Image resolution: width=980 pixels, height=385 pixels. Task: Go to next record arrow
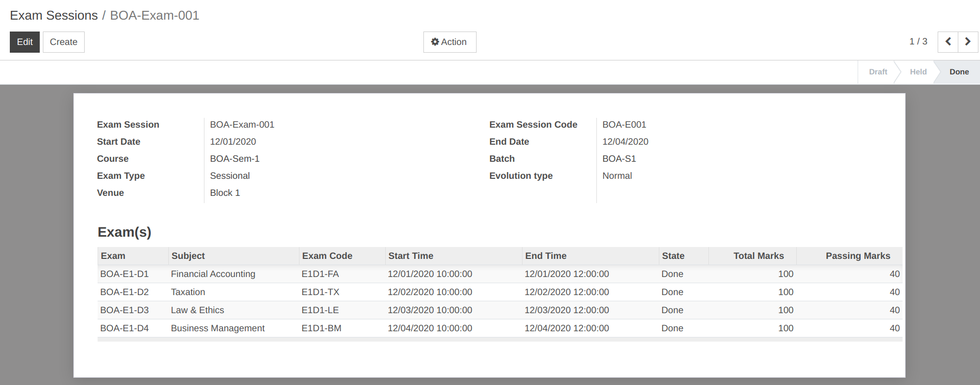[x=968, y=42]
